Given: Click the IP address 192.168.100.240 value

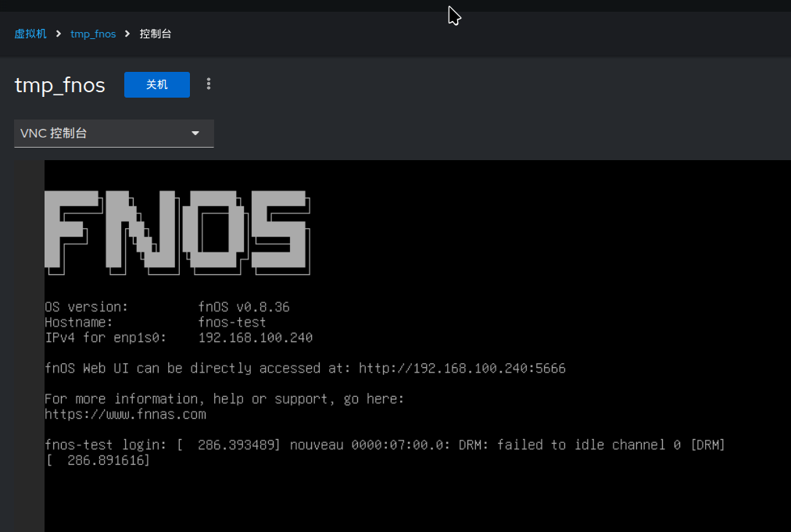Looking at the screenshot, I should point(256,337).
